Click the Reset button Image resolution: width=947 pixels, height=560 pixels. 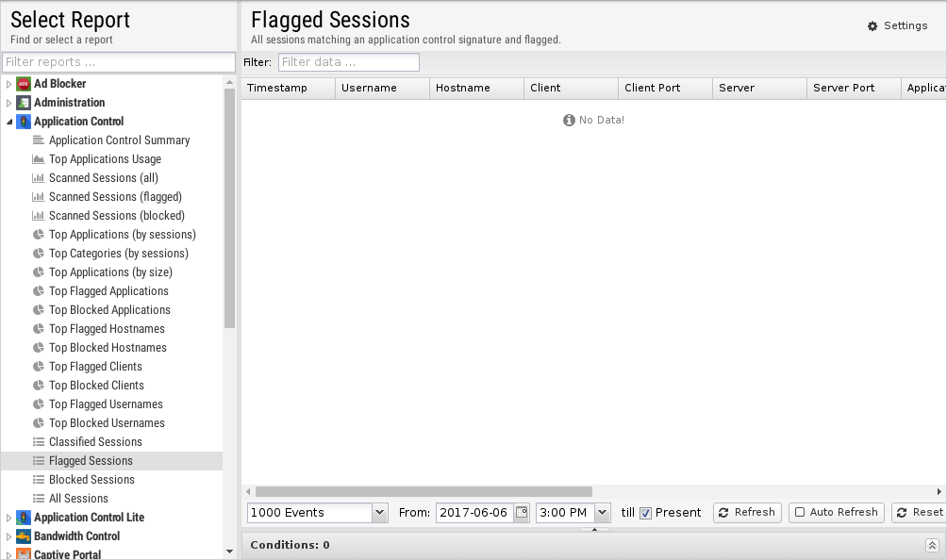point(920,513)
